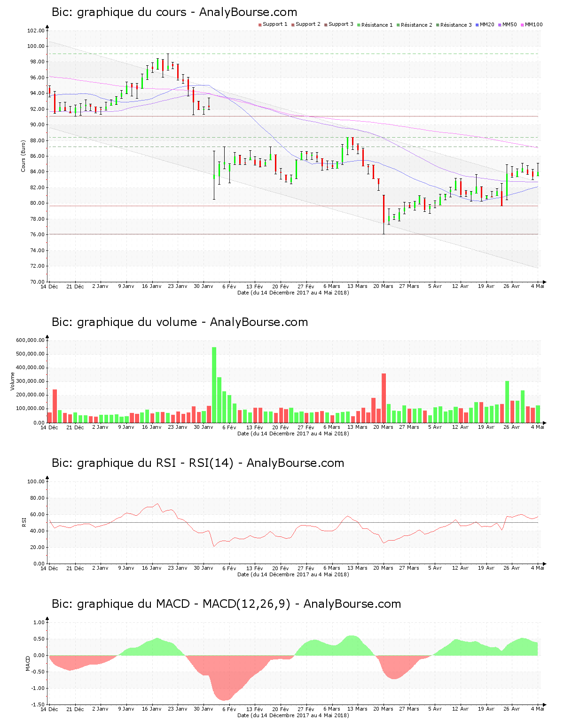Click the Support 1 red legend square
The width and height of the screenshot is (564, 728).
point(260,25)
